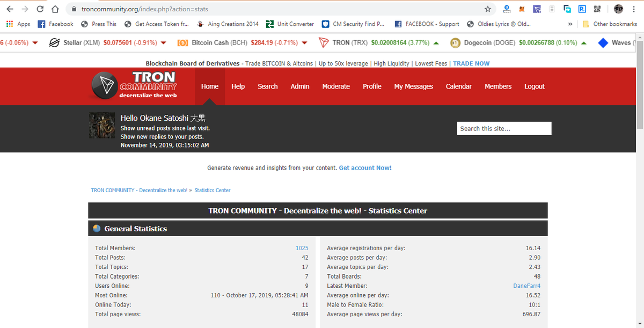Show new replies to your posts

point(162,137)
